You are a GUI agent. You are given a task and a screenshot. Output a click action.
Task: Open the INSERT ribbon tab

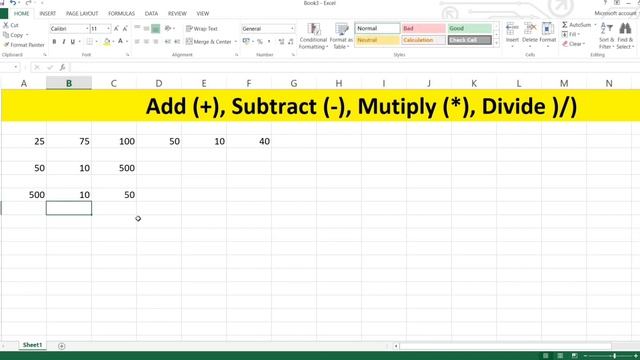click(x=48, y=13)
